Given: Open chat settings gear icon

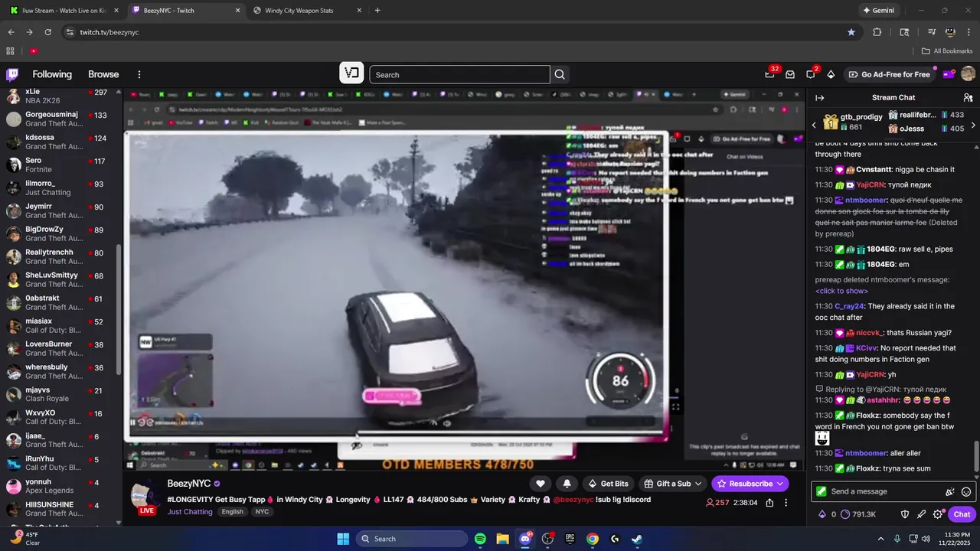Looking at the screenshot, I should 938,514.
